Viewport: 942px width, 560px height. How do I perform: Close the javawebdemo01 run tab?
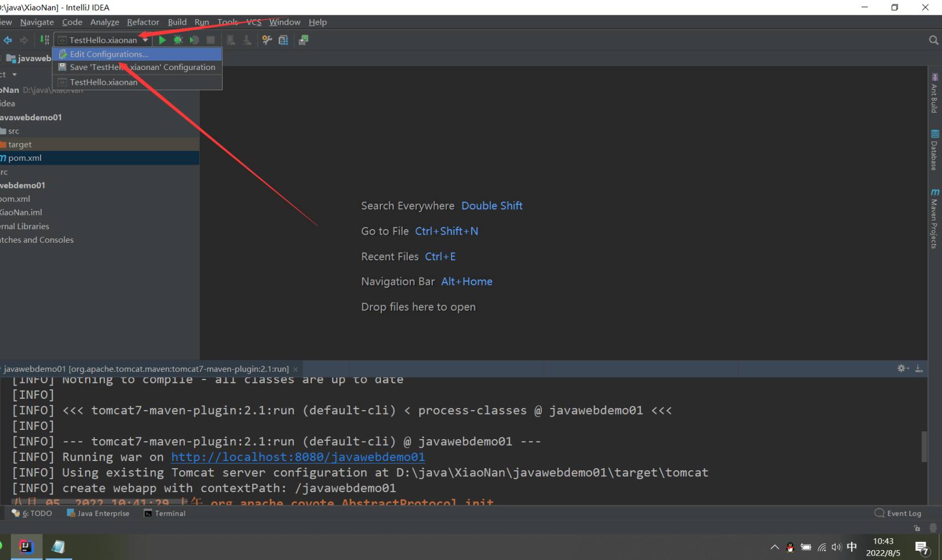(x=296, y=369)
